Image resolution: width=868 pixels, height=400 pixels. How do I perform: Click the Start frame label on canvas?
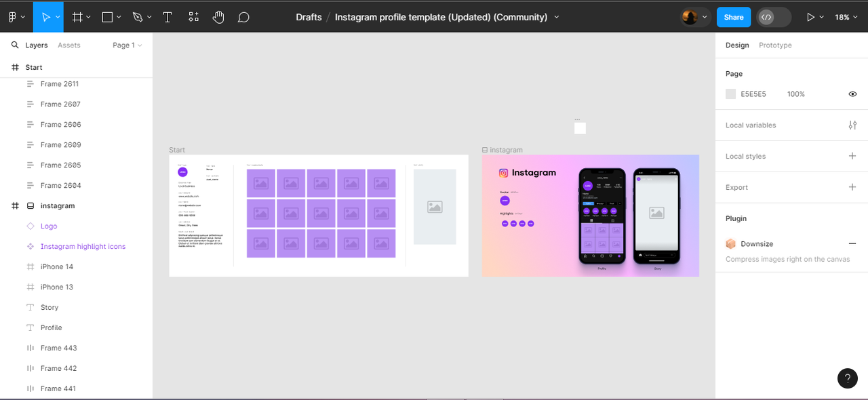(177, 150)
